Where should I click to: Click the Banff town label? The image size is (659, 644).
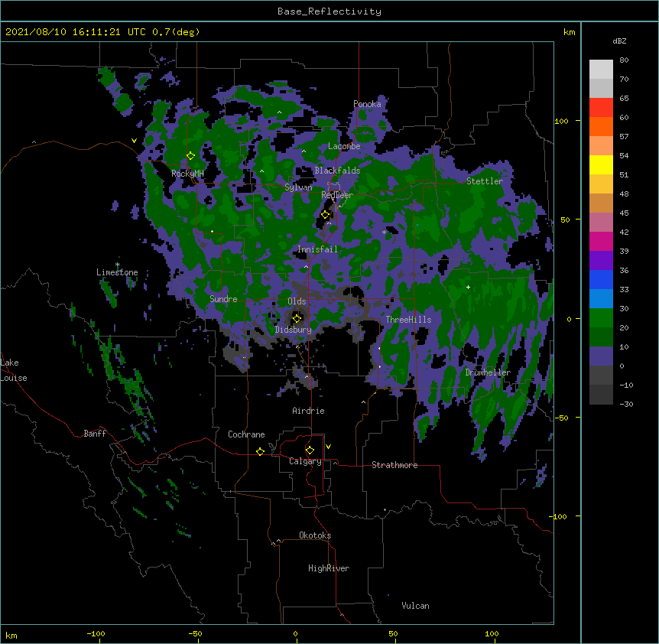pyautogui.click(x=95, y=434)
